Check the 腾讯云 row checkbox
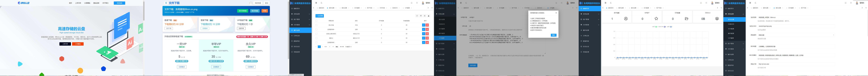The image size is (868, 76). [x=316, y=38]
